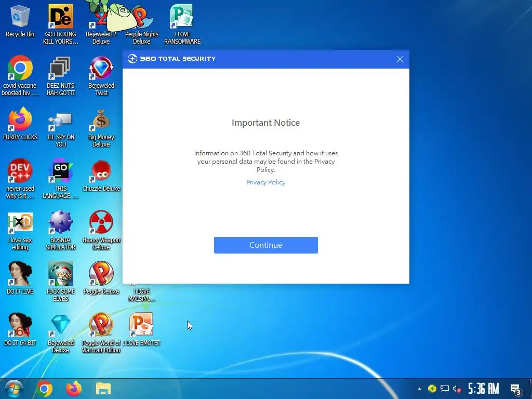Select the Bejeweled Twist shortcut
The image size is (532, 399).
pos(101,76)
